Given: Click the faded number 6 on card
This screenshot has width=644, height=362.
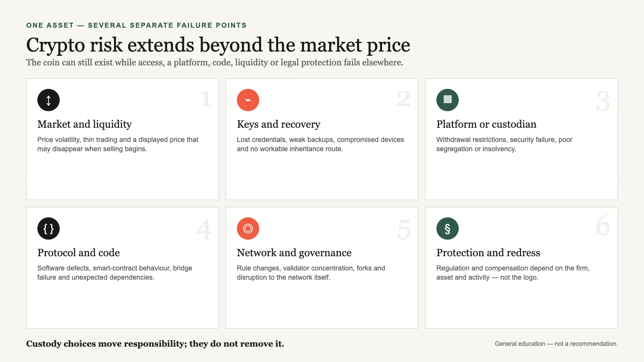Looking at the screenshot, I should pyautogui.click(x=603, y=225).
